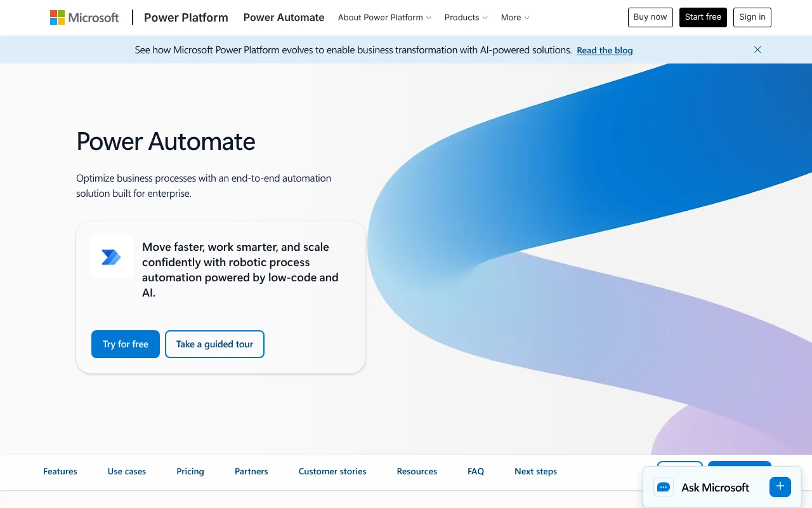Expand the Products dropdown
The width and height of the screenshot is (812, 508).
point(466,18)
